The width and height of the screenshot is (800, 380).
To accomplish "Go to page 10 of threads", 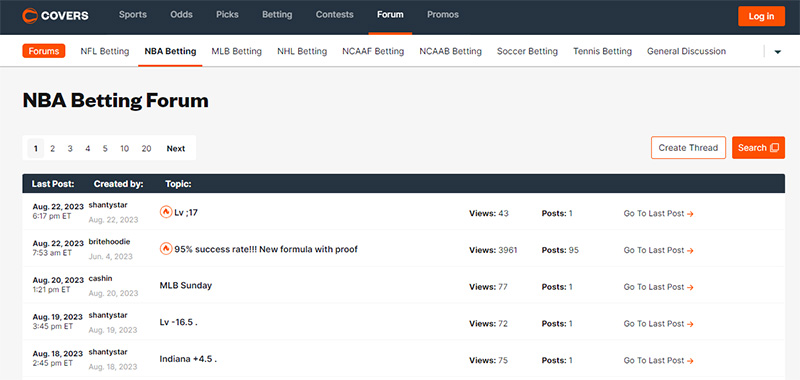I will click(124, 148).
